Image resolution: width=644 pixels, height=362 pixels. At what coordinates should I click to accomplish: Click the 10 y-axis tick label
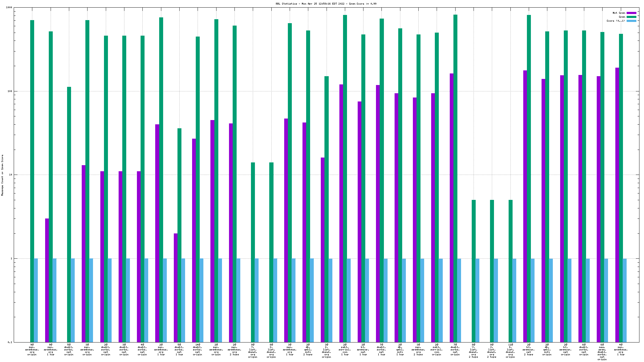click(x=10, y=175)
